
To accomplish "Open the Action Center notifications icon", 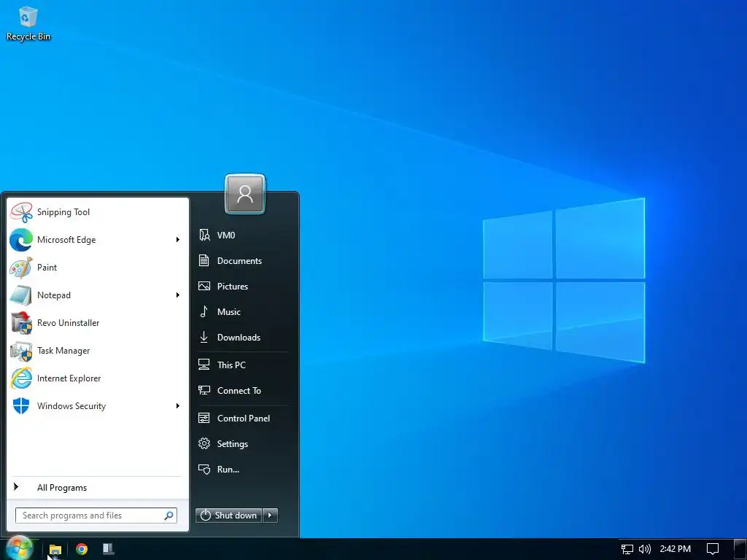I will click(x=713, y=549).
